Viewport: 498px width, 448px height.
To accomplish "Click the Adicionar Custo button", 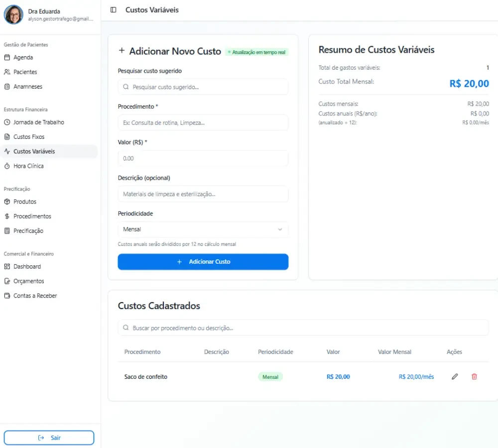I will 203,262.
